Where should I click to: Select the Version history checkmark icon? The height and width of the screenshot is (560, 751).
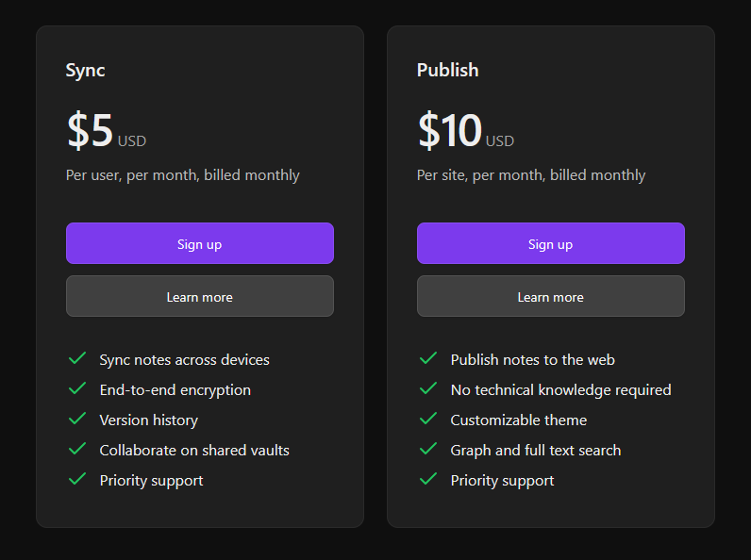(77, 419)
